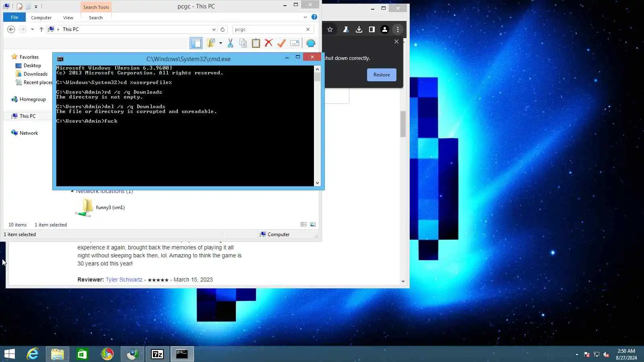Click the folder options icon in Explorer toolbar
Screen dimensions: 644x362
click(211, 43)
